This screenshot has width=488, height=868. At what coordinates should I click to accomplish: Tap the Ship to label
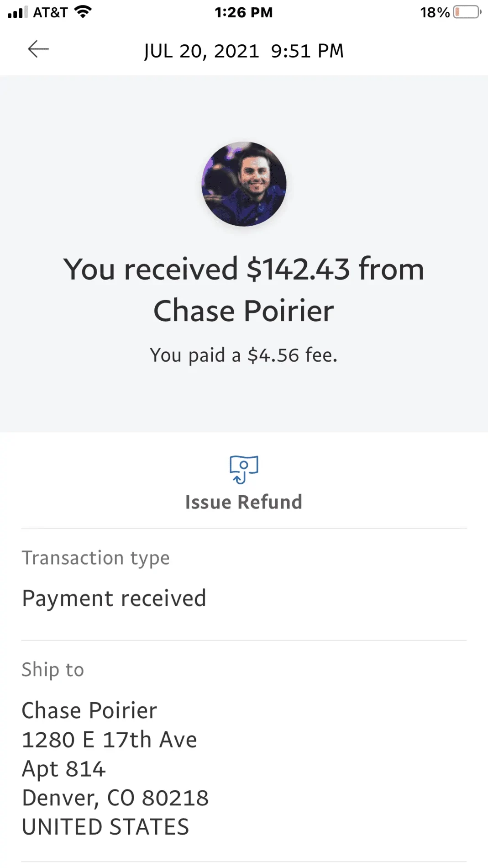(x=53, y=670)
